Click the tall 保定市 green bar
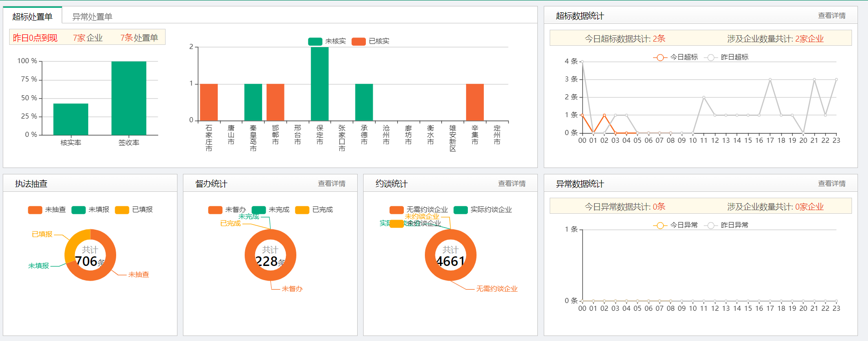868x341 pixels. (x=320, y=84)
